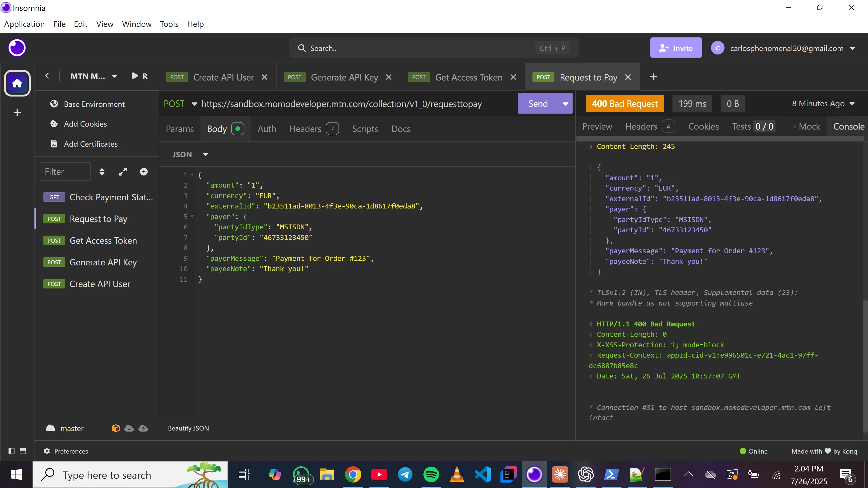Close the Get Access Token tab

513,77
